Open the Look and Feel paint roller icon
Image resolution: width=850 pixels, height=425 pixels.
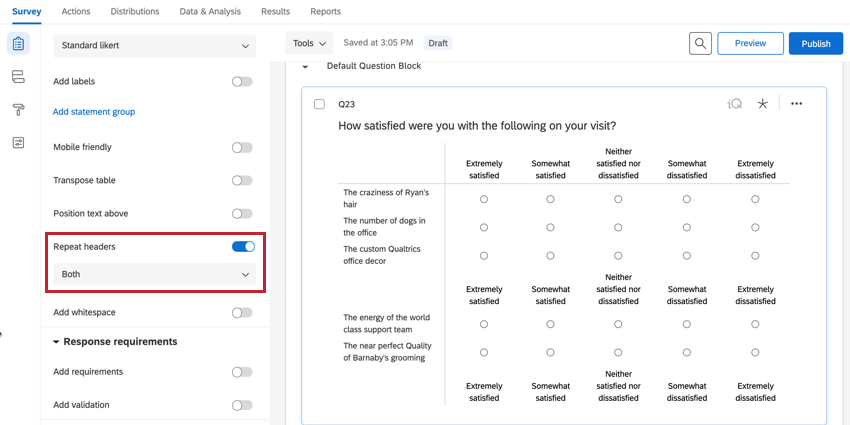click(x=18, y=110)
